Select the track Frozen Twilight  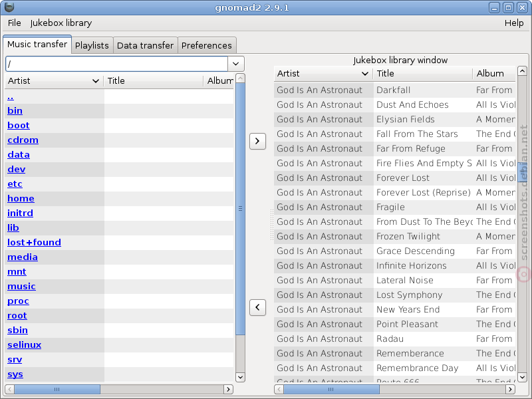(x=394, y=236)
